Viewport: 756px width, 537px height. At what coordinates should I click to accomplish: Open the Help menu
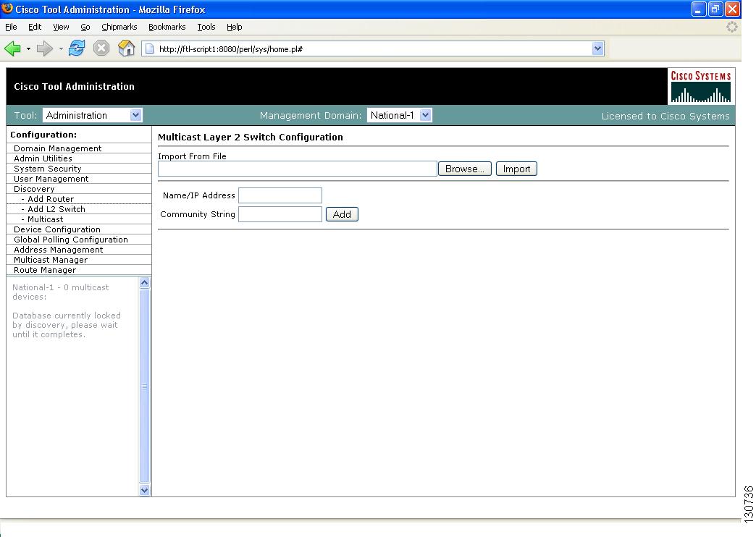235,27
